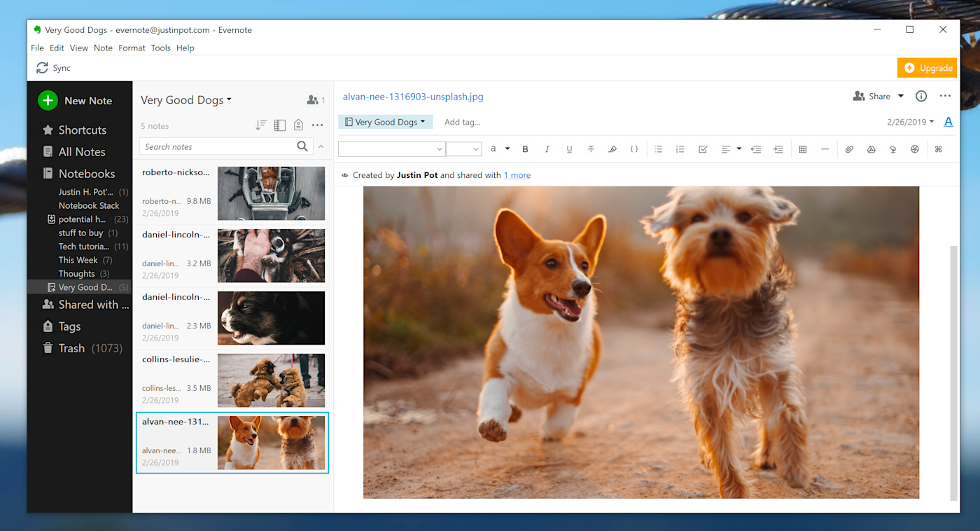Screen dimensions: 980x531
Task: Click the sort notes icon in note list
Action: pos(261,125)
